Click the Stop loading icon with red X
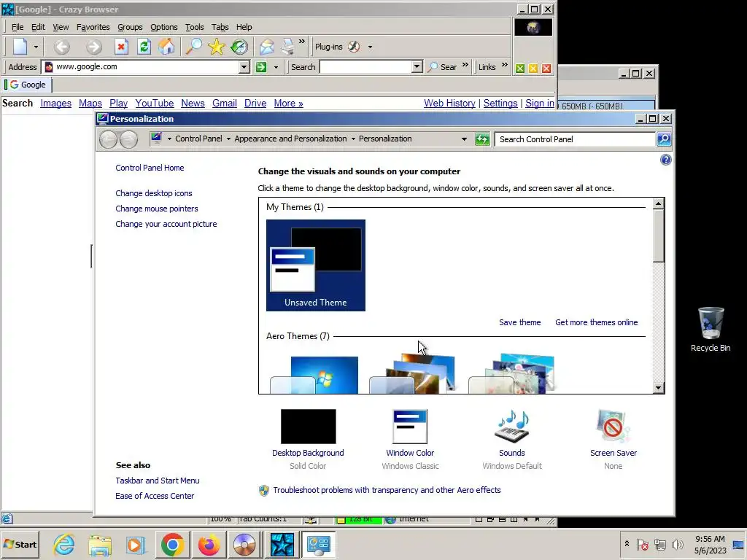Image resolution: width=747 pixels, height=560 pixels. click(121, 47)
